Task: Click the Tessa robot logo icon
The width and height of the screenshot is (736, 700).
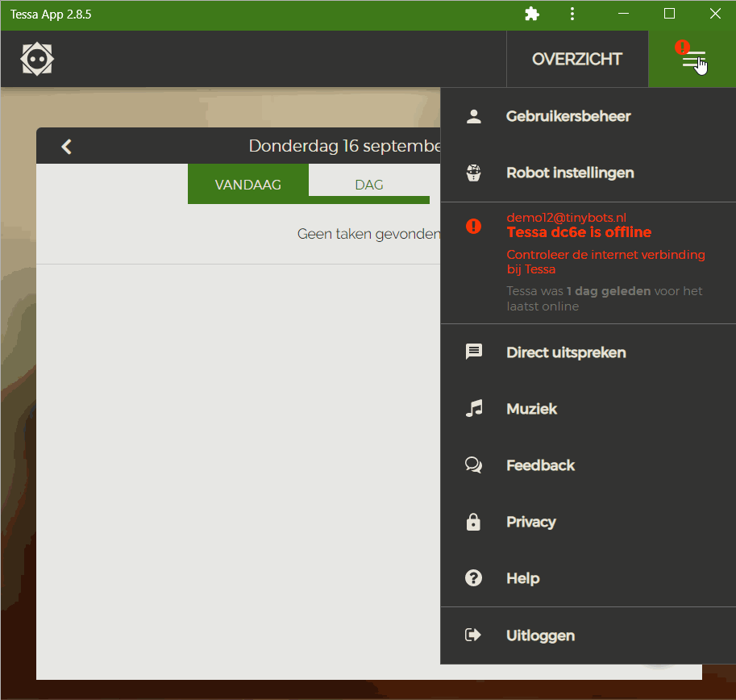Action: (37, 59)
